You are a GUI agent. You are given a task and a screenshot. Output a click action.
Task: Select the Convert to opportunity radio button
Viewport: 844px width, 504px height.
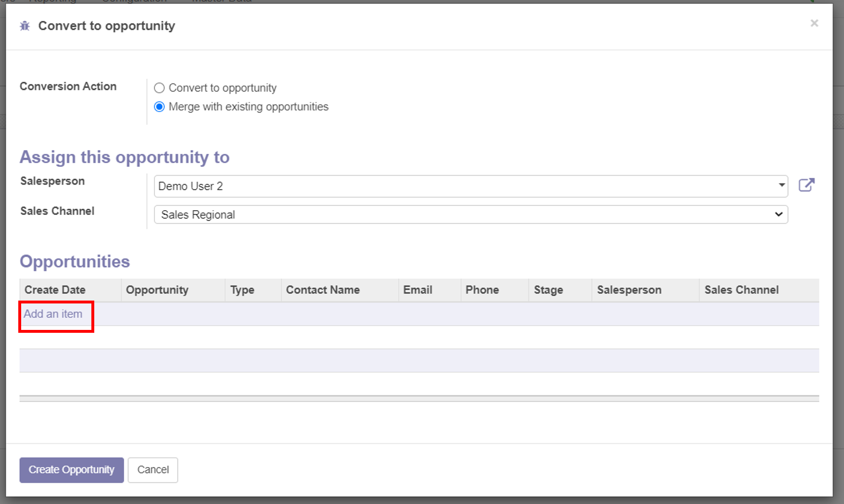(159, 88)
